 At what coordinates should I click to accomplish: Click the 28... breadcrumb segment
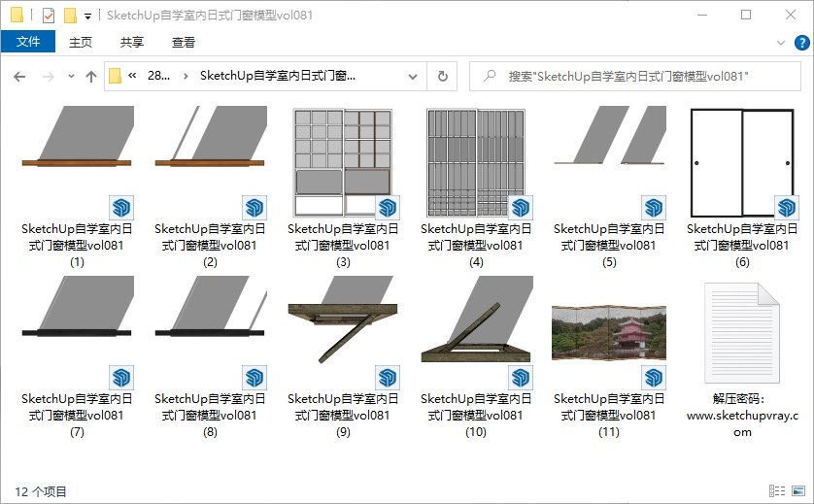(x=158, y=76)
